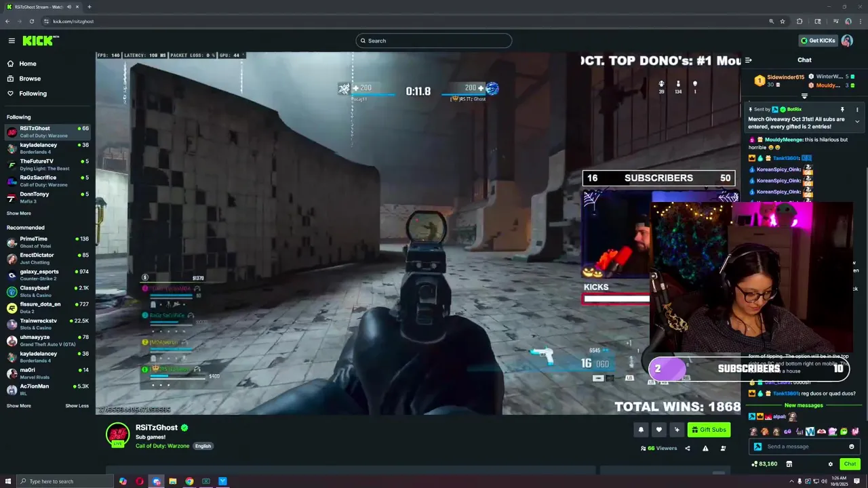
Task: Select the GG emote in quick emotes
Action: click(787, 432)
